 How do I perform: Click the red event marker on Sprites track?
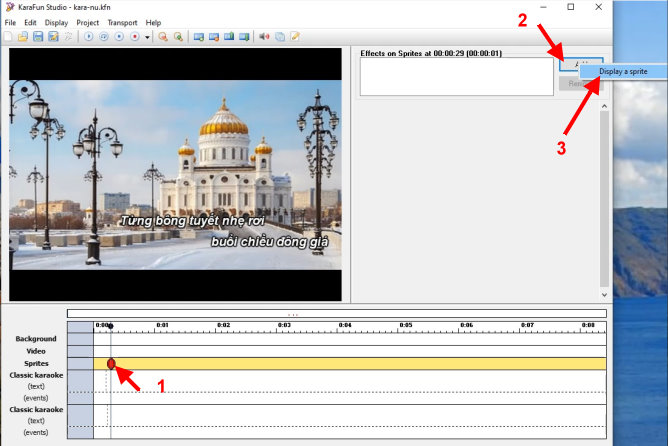point(111,364)
